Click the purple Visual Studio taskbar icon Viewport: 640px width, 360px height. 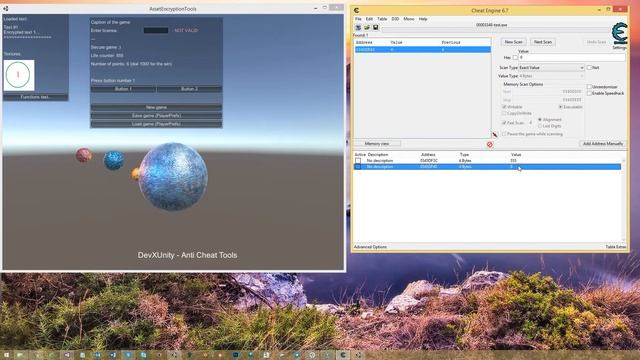(67, 355)
